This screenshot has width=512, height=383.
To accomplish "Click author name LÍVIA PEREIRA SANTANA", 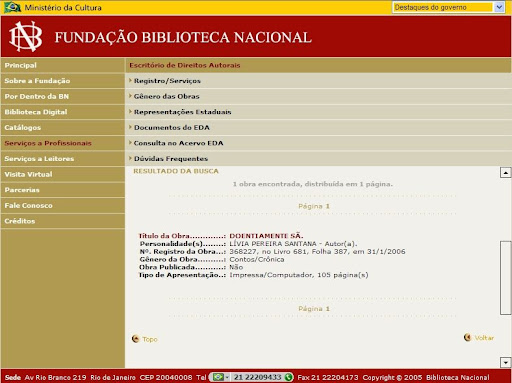I will 273,244.
